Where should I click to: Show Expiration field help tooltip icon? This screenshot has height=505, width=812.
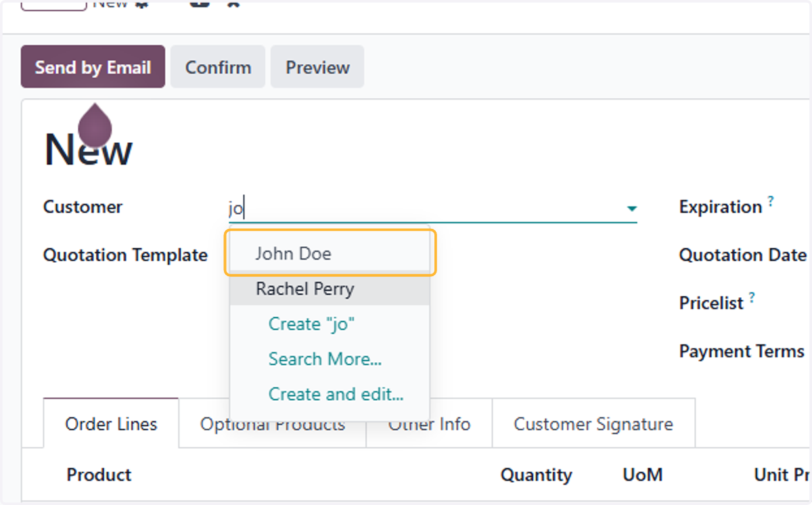click(x=770, y=201)
